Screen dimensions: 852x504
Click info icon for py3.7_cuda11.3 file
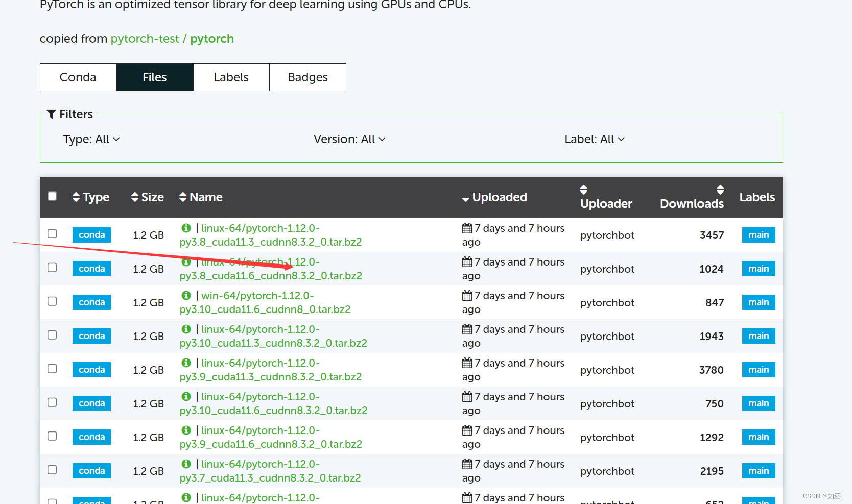pyautogui.click(x=186, y=464)
